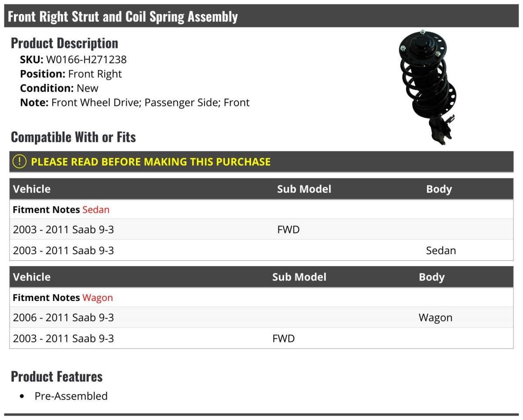The height and width of the screenshot is (420, 523).
Task: Click the Body header in Wagon table
Action: tap(431, 277)
